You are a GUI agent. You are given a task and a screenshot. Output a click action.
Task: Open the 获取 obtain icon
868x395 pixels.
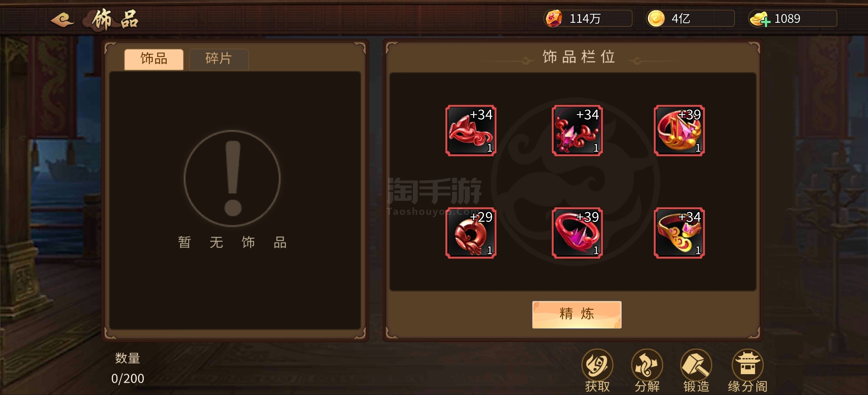pos(597,370)
